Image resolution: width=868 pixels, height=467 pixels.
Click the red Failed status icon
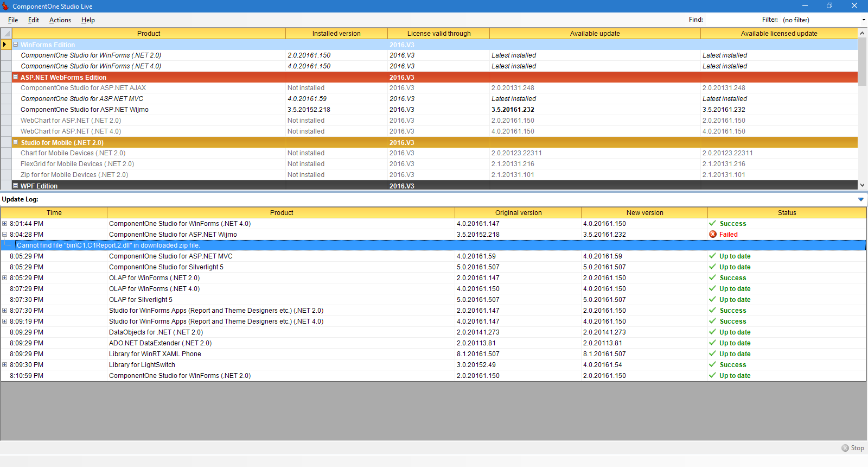(713, 234)
